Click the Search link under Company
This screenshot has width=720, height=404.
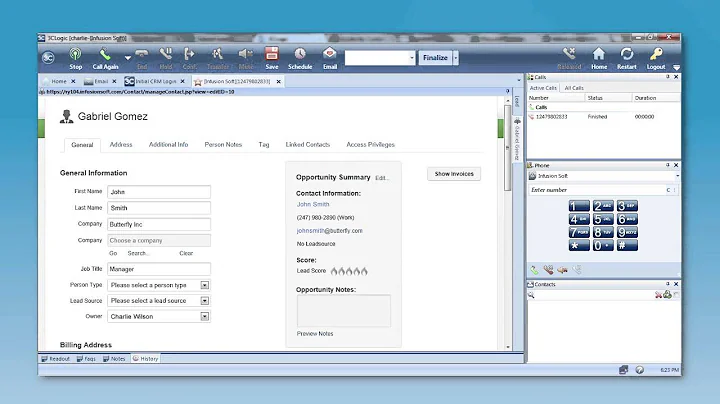tap(137, 253)
